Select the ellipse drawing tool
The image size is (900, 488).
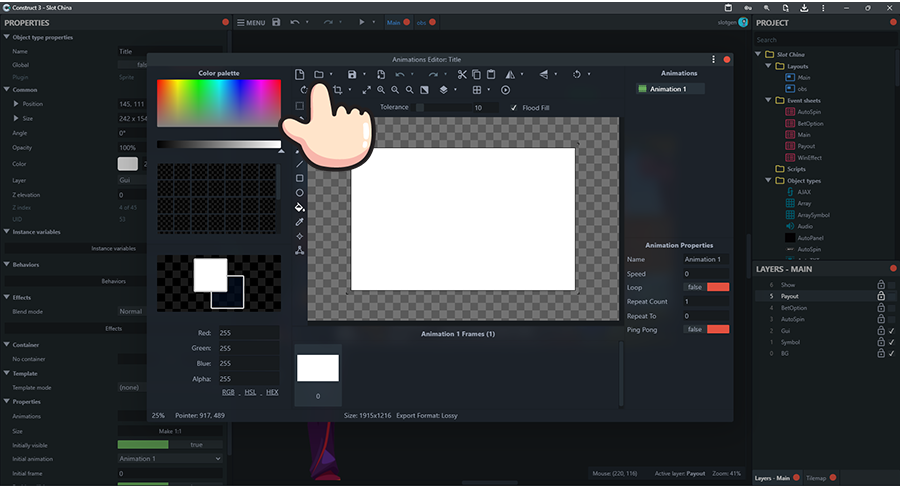(x=299, y=192)
